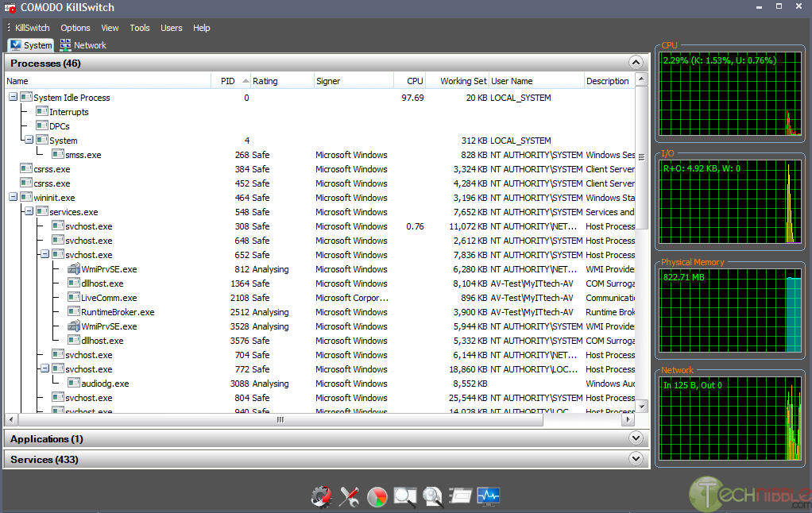
Task: Click the horizontal scrollbar in process list
Action: [x=280, y=420]
